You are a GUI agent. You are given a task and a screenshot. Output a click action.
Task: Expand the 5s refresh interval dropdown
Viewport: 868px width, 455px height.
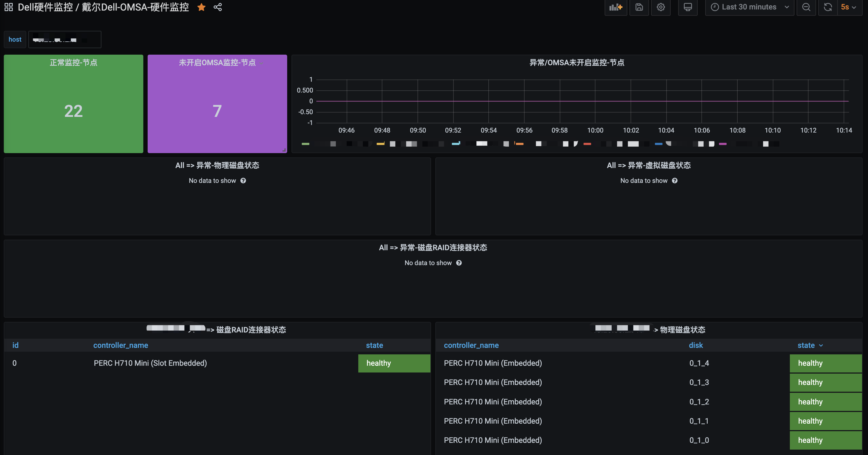849,7
